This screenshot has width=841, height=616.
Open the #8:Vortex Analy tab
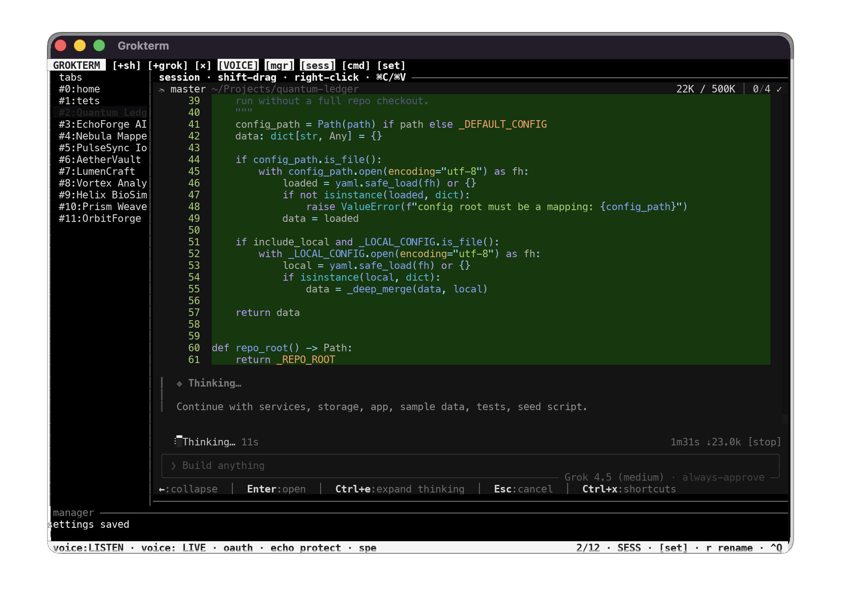click(103, 183)
